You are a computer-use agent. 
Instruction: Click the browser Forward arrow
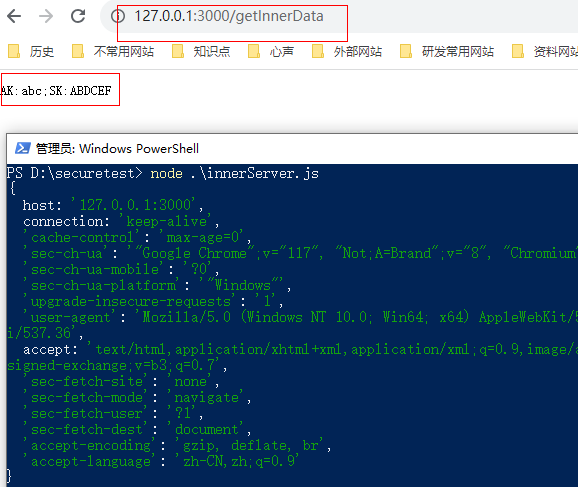coord(46,16)
